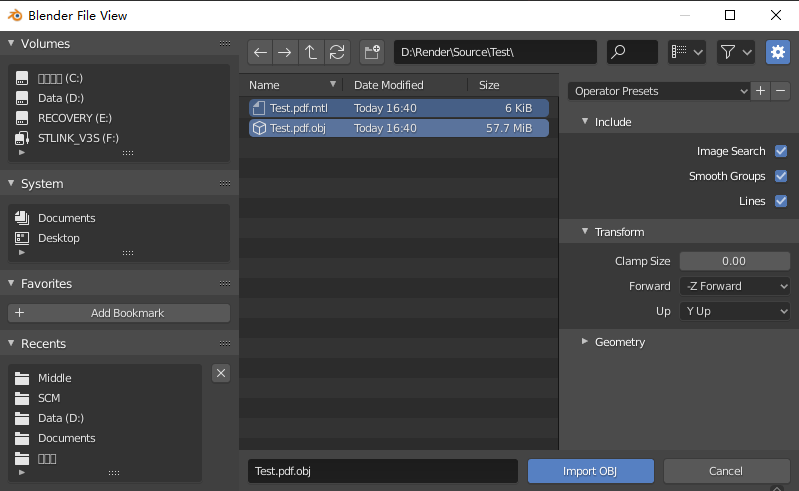This screenshot has height=491, width=799.
Task: Toggle the Smooth Groups checkbox
Action: pyautogui.click(x=781, y=176)
